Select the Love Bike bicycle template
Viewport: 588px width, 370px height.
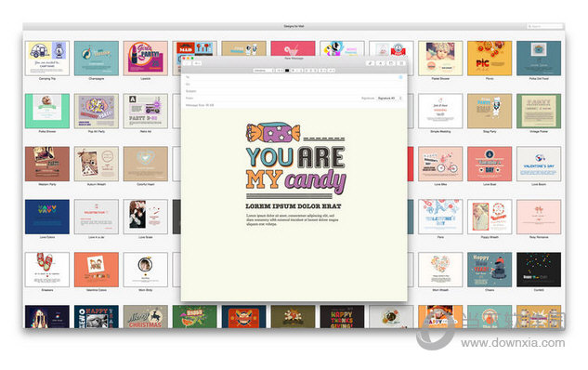click(x=440, y=164)
